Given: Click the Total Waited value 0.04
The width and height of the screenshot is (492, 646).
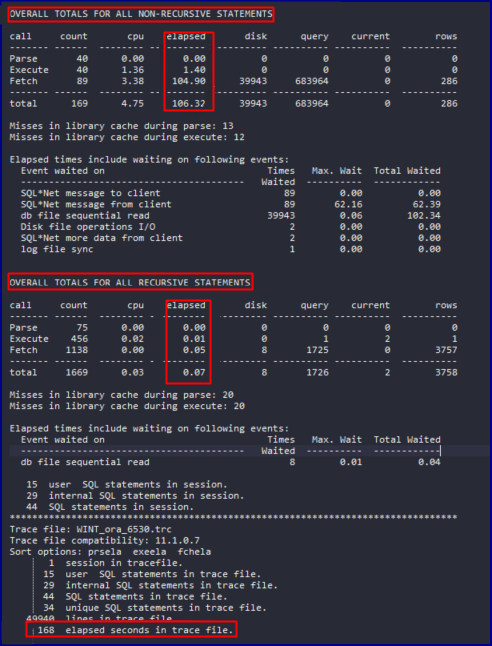Looking at the screenshot, I should click(430, 462).
